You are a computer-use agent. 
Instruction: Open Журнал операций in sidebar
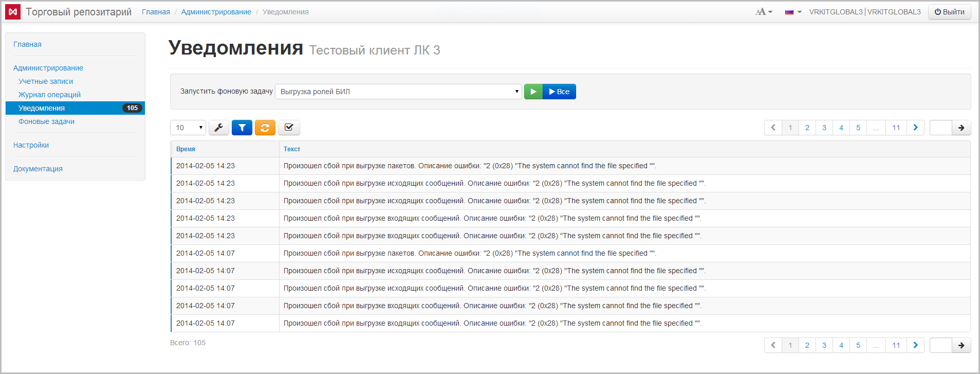pyautogui.click(x=49, y=95)
